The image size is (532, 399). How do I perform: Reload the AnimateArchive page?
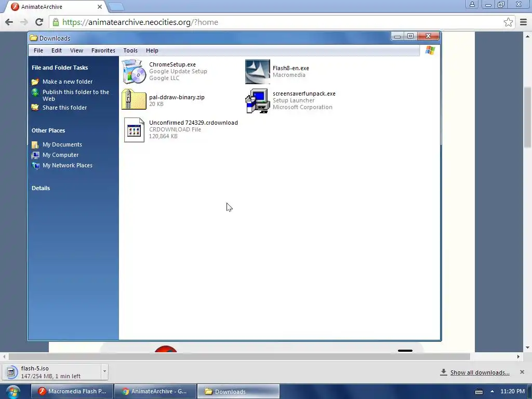[39, 22]
